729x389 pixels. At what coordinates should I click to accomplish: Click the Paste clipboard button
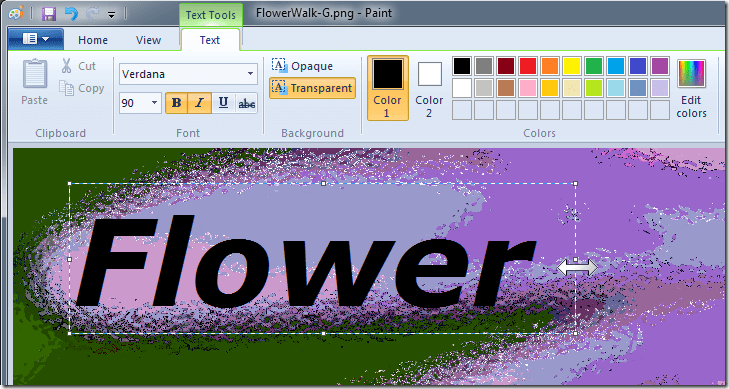click(35, 82)
